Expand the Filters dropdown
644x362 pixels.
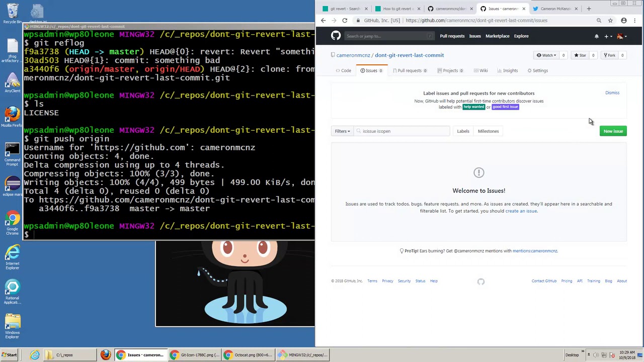(x=342, y=131)
